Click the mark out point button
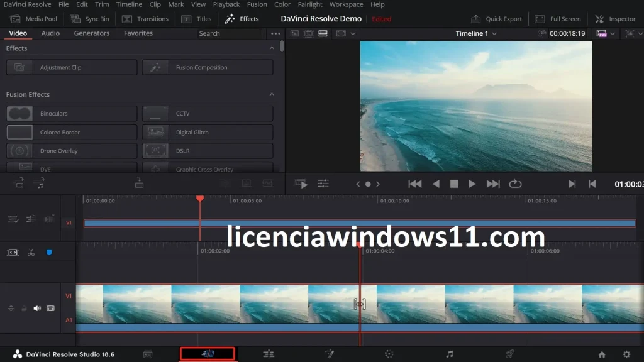The image size is (644, 362). point(592,184)
